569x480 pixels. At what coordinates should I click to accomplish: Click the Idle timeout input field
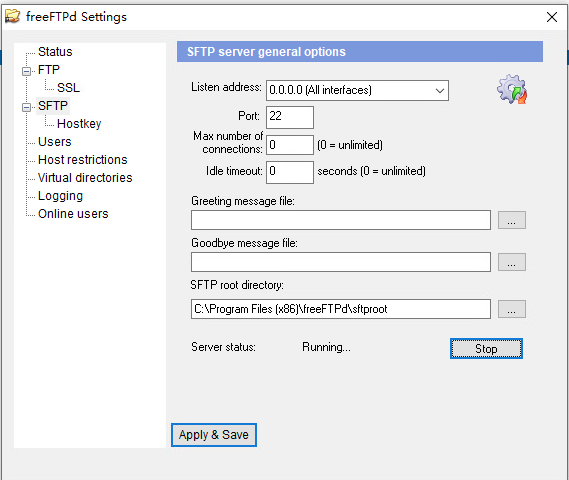[x=290, y=172]
